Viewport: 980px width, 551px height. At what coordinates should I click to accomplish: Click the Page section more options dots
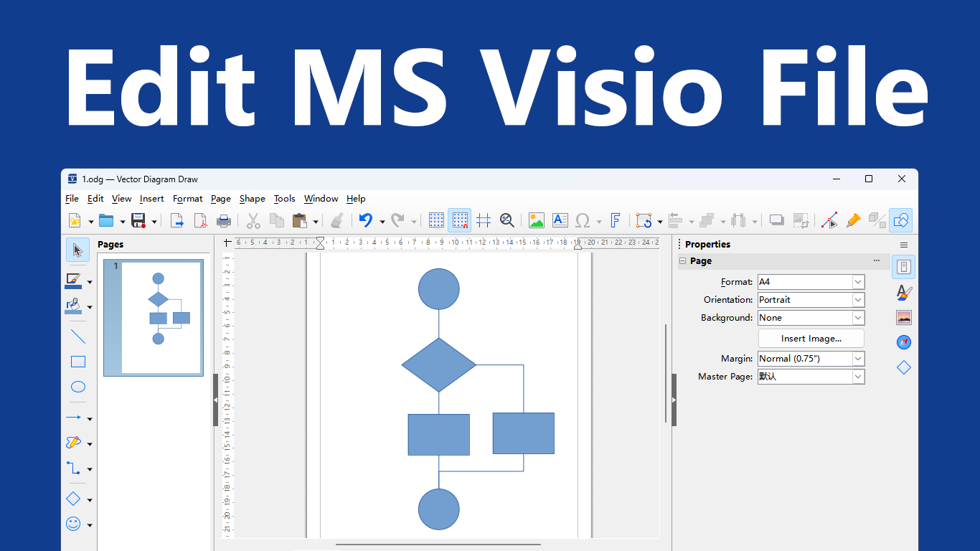(x=877, y=261)
